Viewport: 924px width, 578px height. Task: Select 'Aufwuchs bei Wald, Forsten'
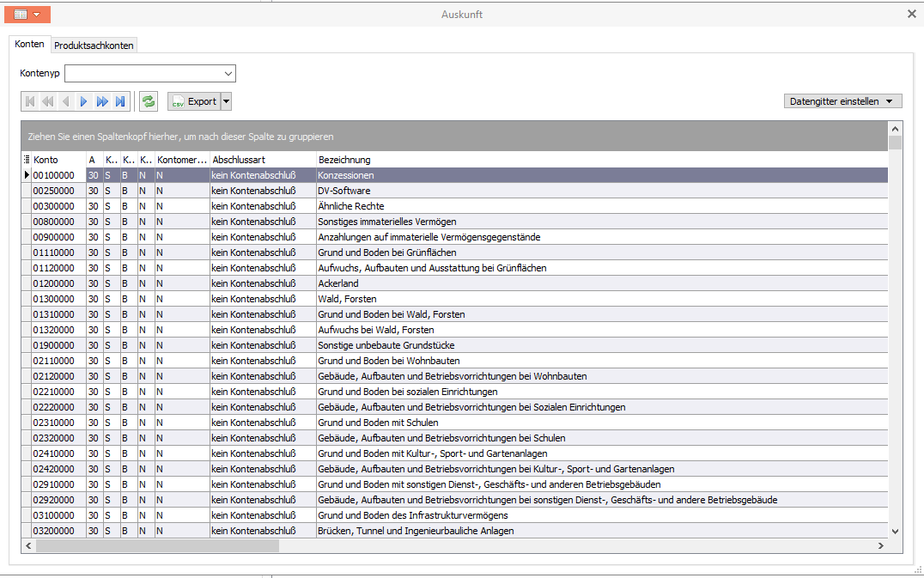coord(454,330)
